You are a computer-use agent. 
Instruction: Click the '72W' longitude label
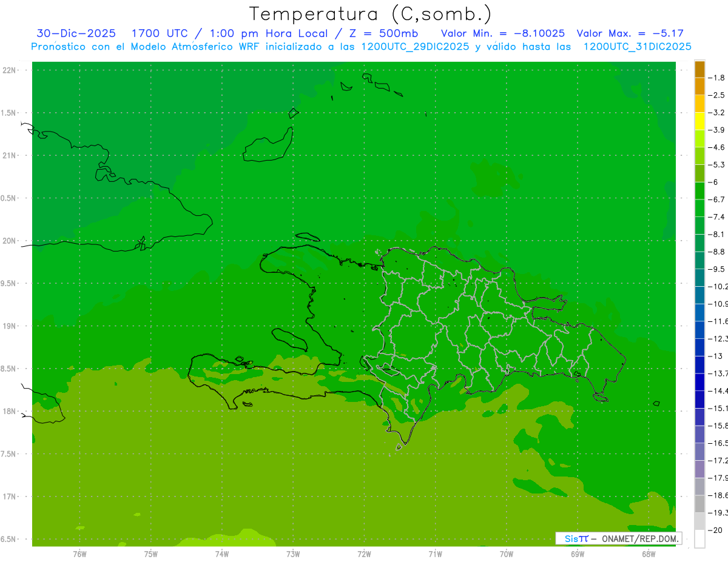pyautogui.click(x=364, y=554)
